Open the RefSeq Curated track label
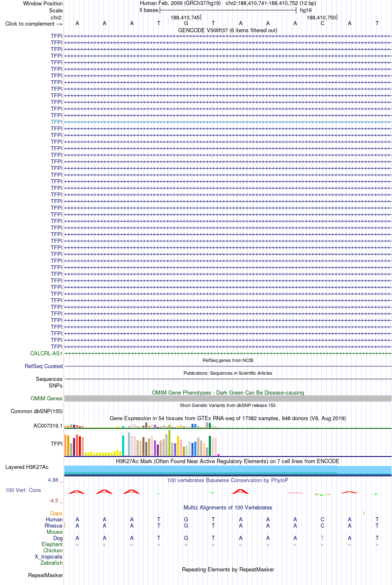The width and height of the screenshot is (392, 585). (x=44, y=366)
